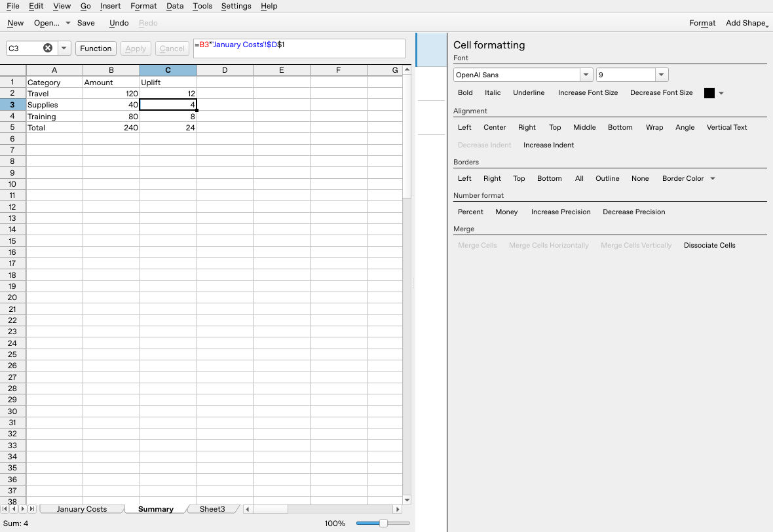Click Decrease Font Size
The width and height of the screenshot is (773, 532).
[661, 92]
